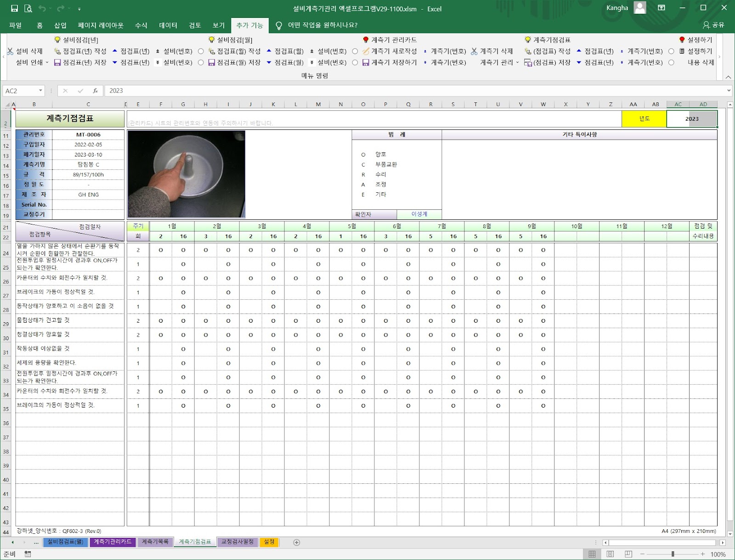The image size is (735, 560).
Task: Switch to the 계측기관리카드 sheet tab
Action: pos(113,542)
